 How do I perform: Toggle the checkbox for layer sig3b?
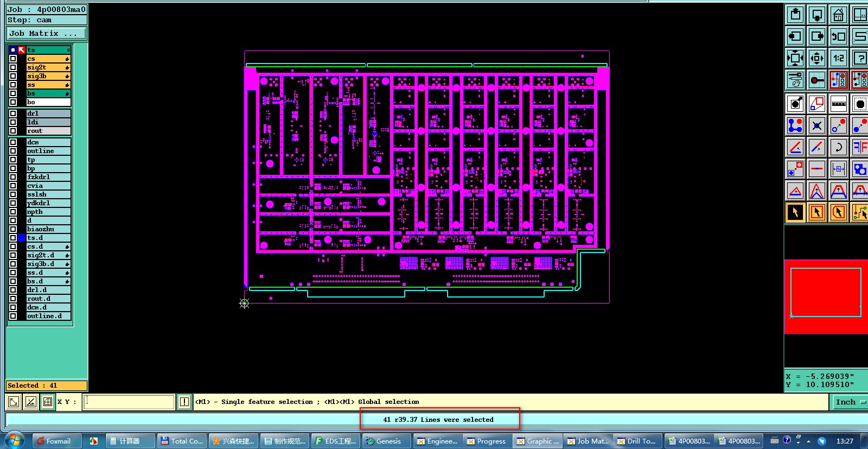[13, 76]
